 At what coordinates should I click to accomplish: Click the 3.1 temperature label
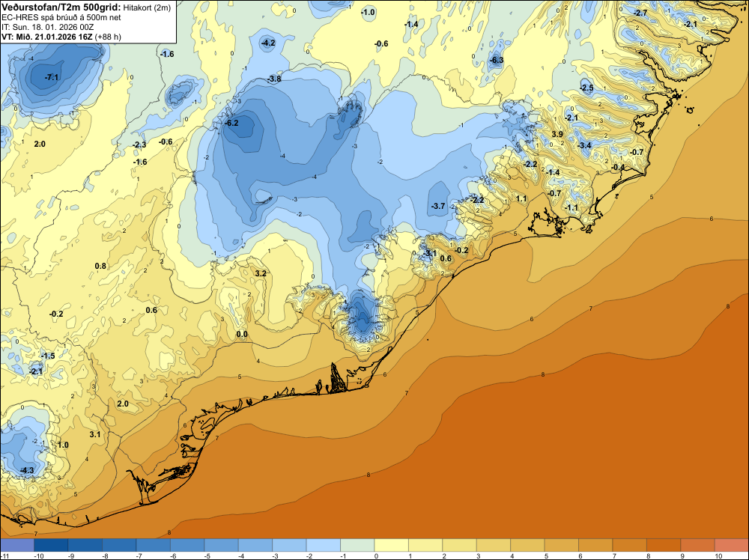pyautogui.click(x=94, y=434)
